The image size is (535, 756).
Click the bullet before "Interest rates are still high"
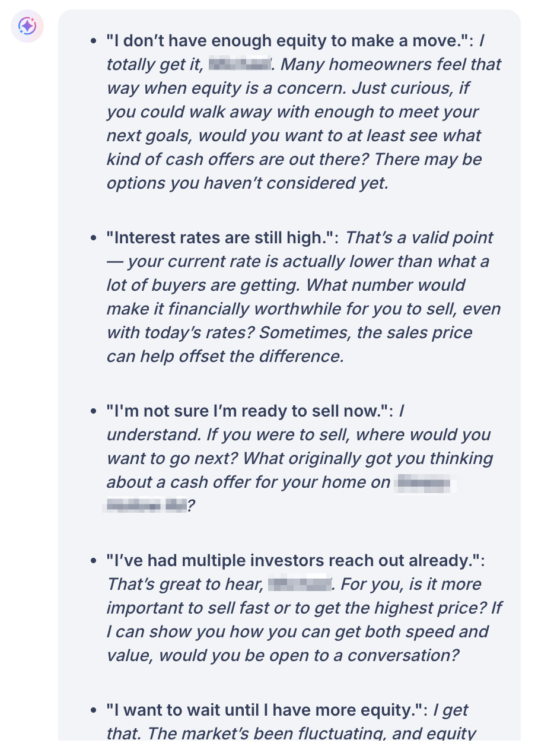tap(93, 238)
